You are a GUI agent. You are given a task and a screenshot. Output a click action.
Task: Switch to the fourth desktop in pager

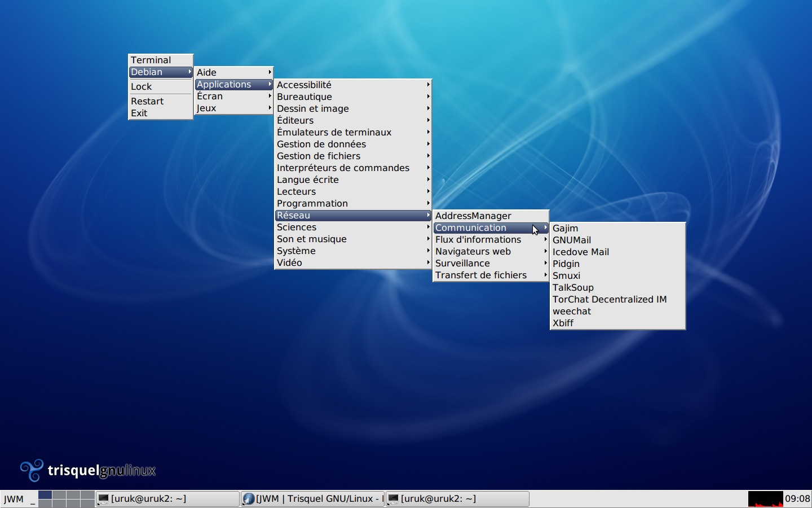87,495
